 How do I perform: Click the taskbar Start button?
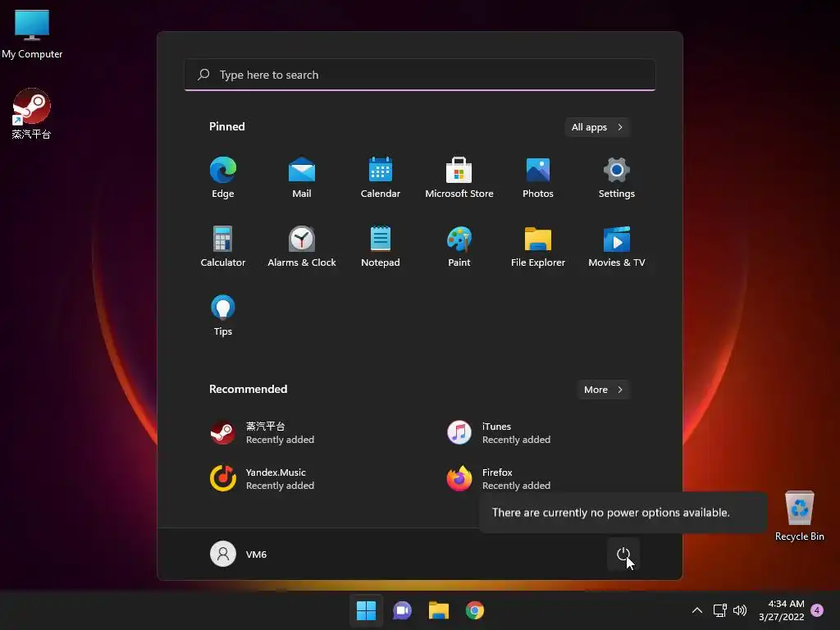tap(367, 610)
